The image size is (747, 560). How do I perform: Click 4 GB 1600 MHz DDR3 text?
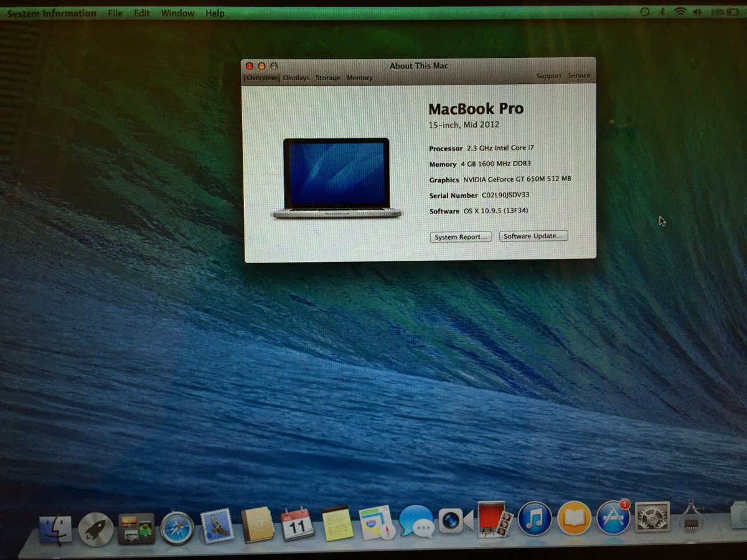point(496,164)
